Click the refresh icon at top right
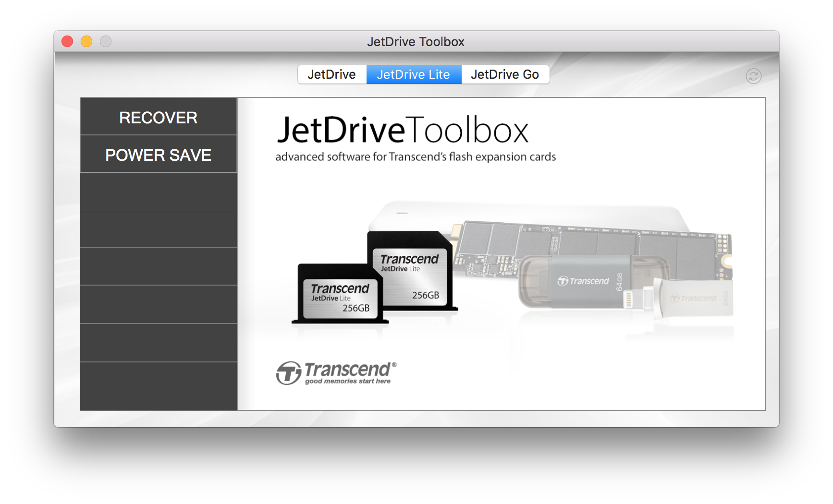Viewport: 833px width, 504px height. coord(753,76)
